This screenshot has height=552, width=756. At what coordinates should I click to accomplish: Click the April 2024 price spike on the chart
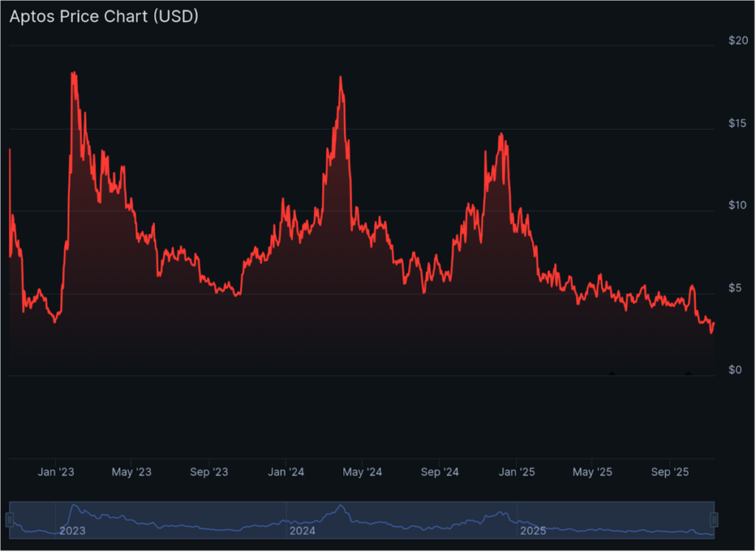(340, 76)
